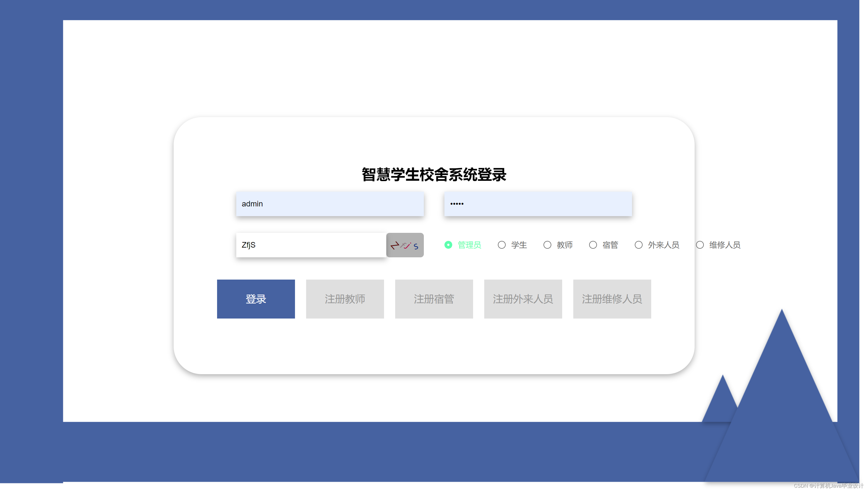Screen dimensions: 868x491
Task: Click into the password field
Action: 538,204
